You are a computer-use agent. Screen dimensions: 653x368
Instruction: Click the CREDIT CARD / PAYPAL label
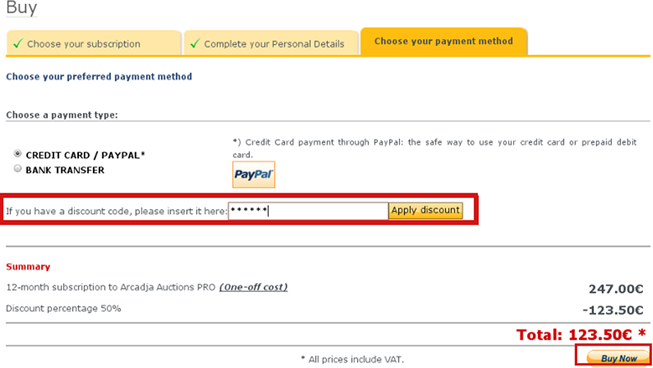(85, 155)
